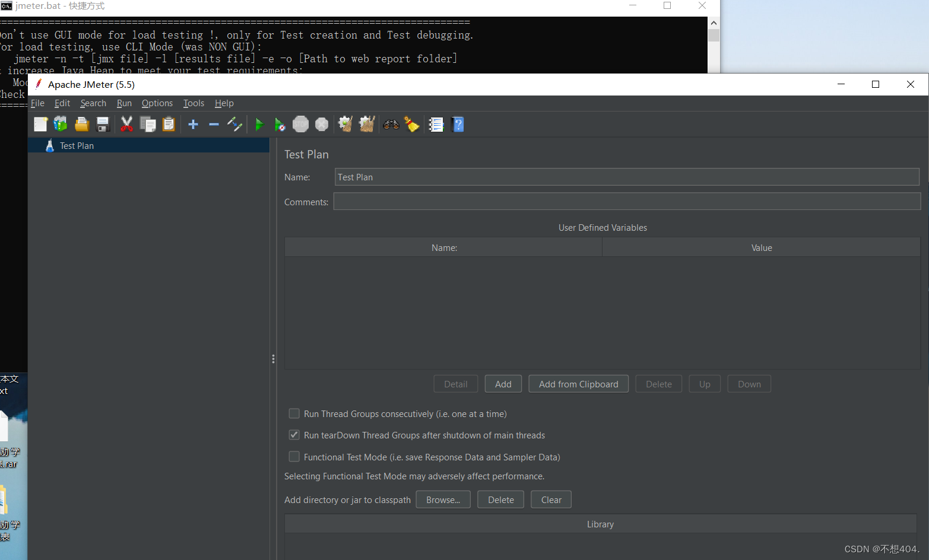Open the Edit menu

(x=62, y=103)
